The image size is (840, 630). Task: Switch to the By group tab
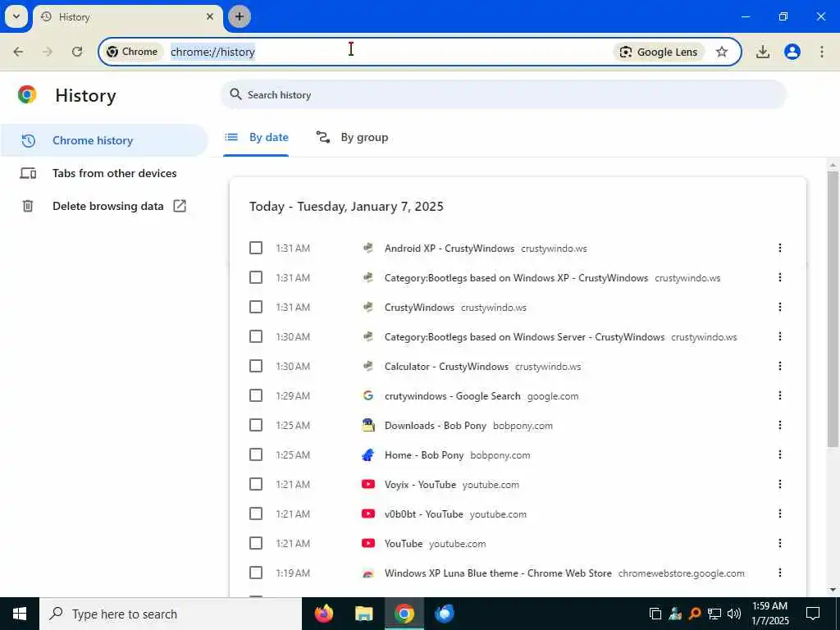click(x=352, y=138)
